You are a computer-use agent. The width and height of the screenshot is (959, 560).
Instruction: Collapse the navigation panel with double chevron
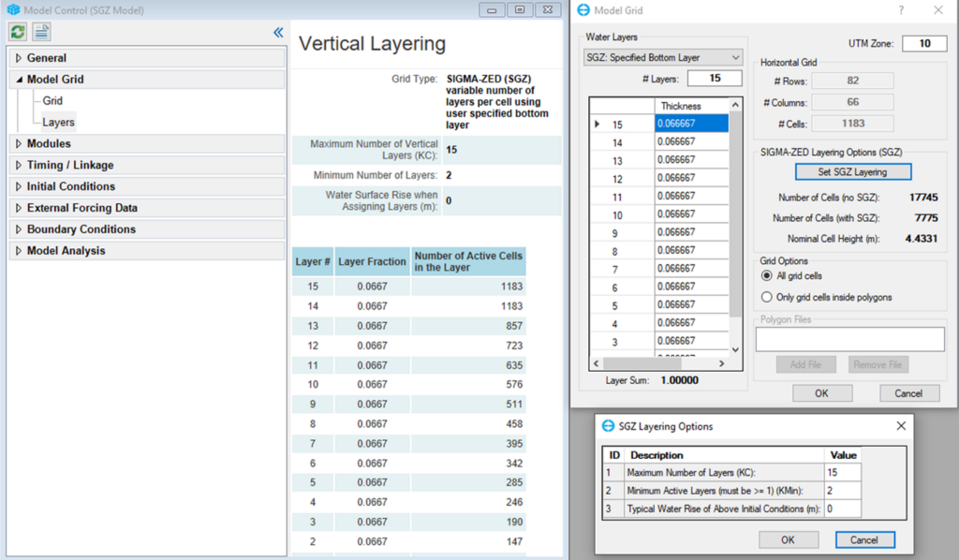pos(278,32)
